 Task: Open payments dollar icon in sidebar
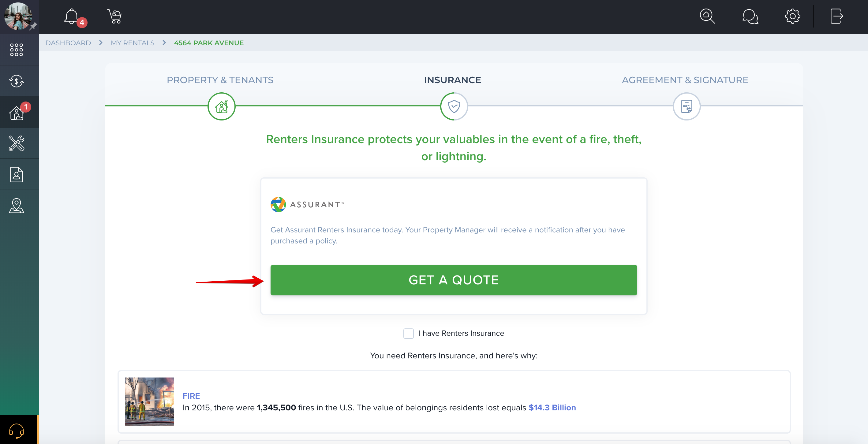[x=17, y=81]
